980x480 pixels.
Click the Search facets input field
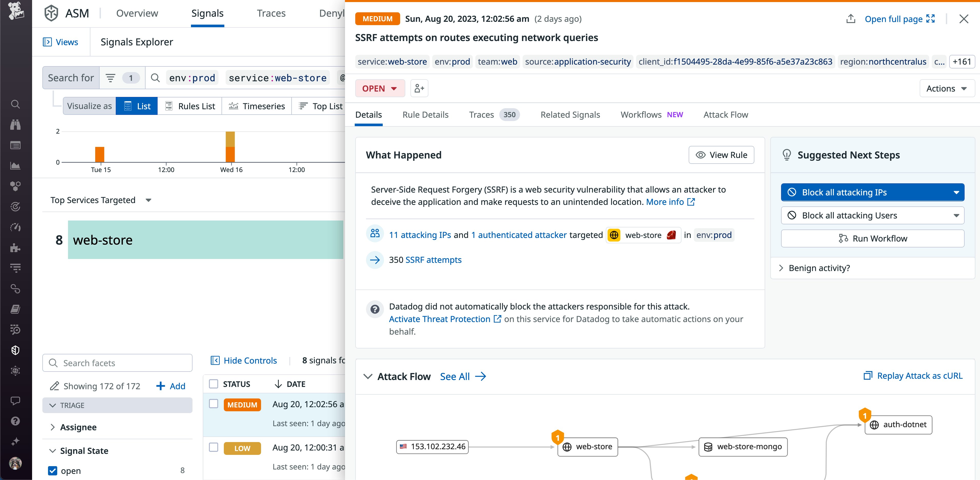[118, 363]
